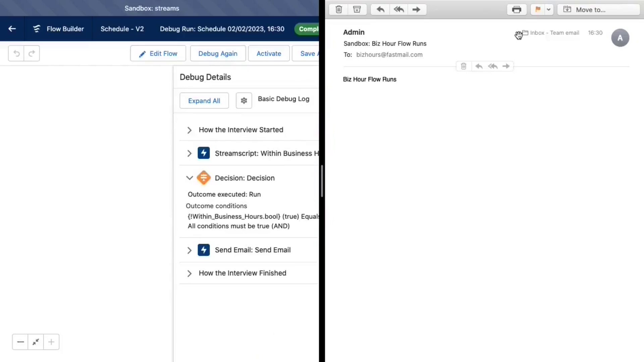The image size is (644, 362).
Task: Click the Flow Builder label text
Action: coord(65,29)
